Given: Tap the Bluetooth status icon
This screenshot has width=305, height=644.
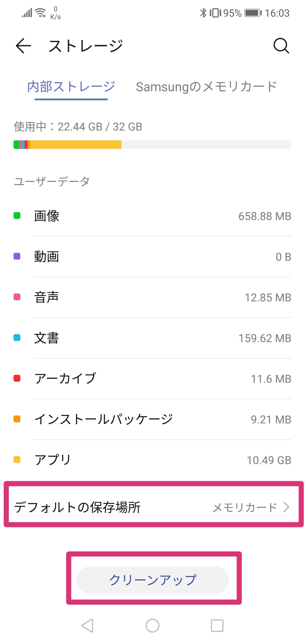Looking at the screenshot, I should tap(203, 13).
